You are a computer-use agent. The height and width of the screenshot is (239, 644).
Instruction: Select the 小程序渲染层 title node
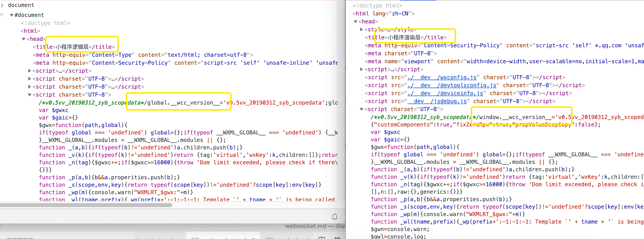[x=405, y=37]
